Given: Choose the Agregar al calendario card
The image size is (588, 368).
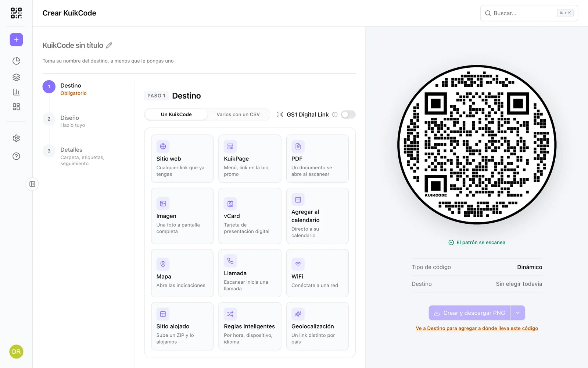Looking at the screenshot, I should pos(318,216).
